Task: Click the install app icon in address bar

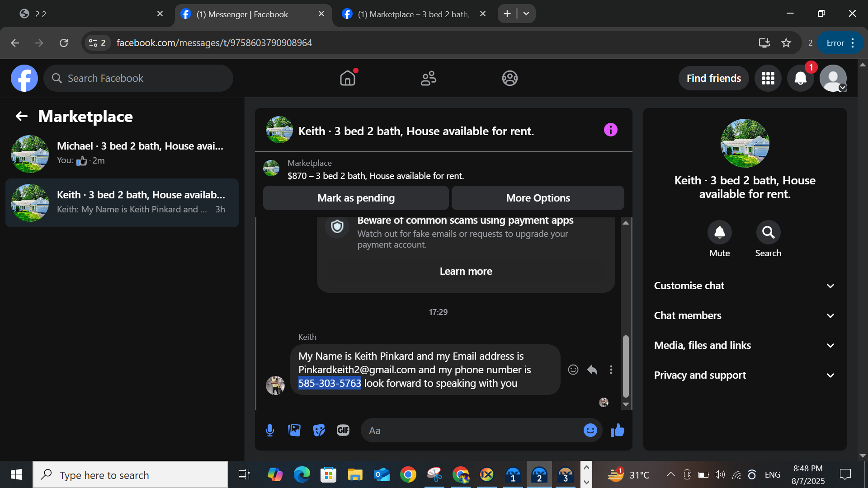Action: 764,43
